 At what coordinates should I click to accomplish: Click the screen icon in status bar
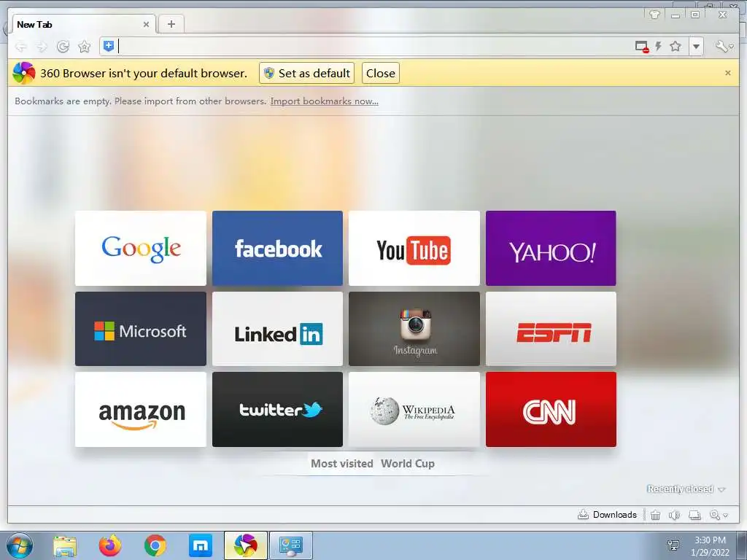point(695,515)
